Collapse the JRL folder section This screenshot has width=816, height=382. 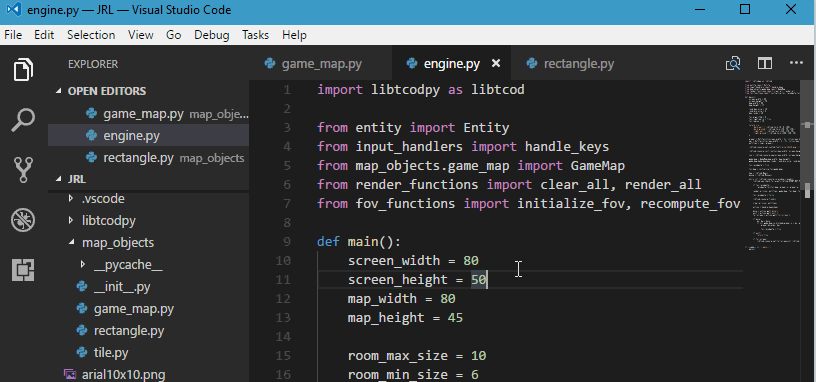[58, 179]
